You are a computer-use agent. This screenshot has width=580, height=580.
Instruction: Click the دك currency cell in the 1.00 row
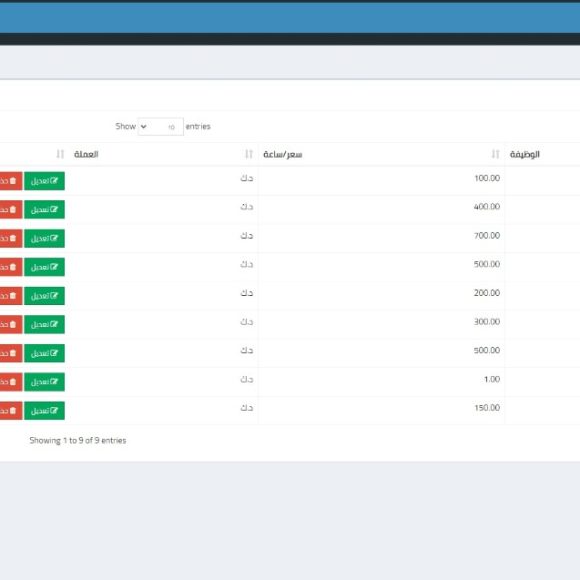point(247,379)
